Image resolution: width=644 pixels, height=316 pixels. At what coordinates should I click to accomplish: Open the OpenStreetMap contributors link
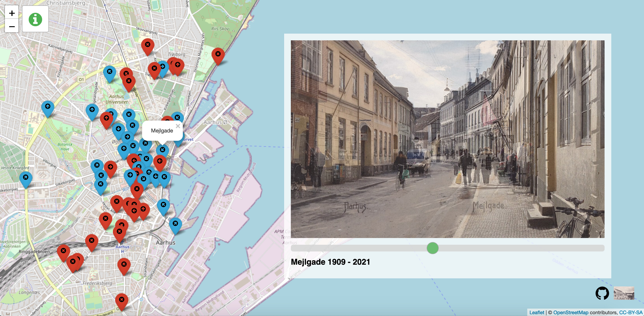pyautogui.click(x=571, y=312)
